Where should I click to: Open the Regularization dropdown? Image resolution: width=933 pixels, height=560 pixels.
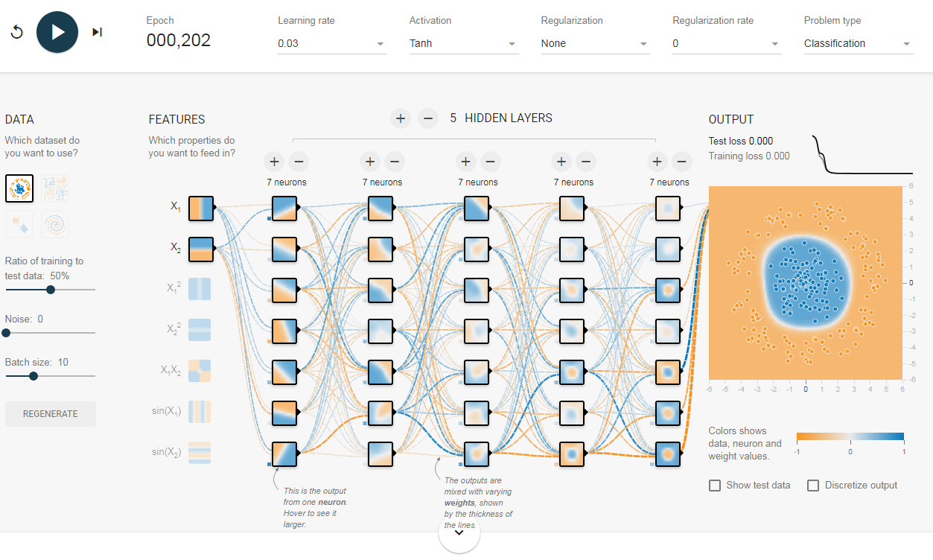pos(594,44)
